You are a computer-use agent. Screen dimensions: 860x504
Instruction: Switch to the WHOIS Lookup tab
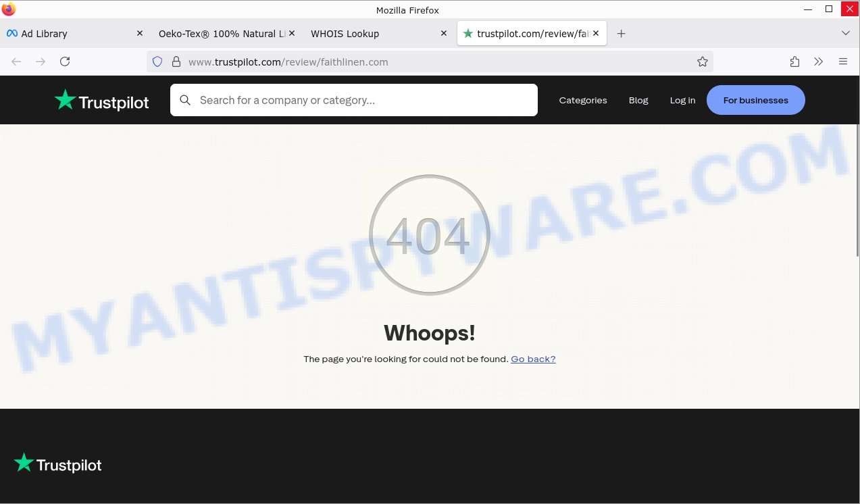click(368, 33)
